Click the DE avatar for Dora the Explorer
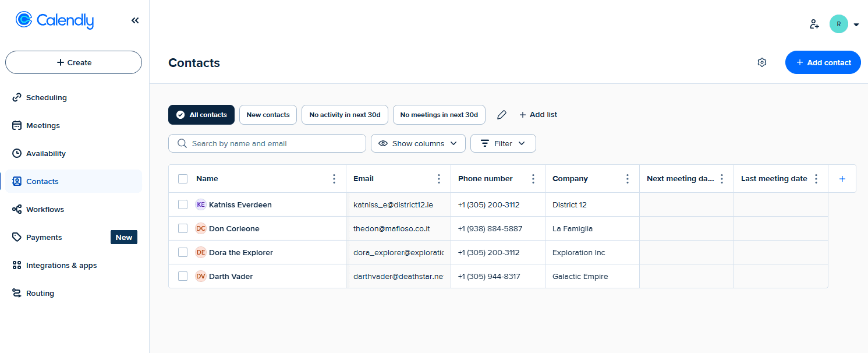 pyautogui.click(x=201, y=252)
